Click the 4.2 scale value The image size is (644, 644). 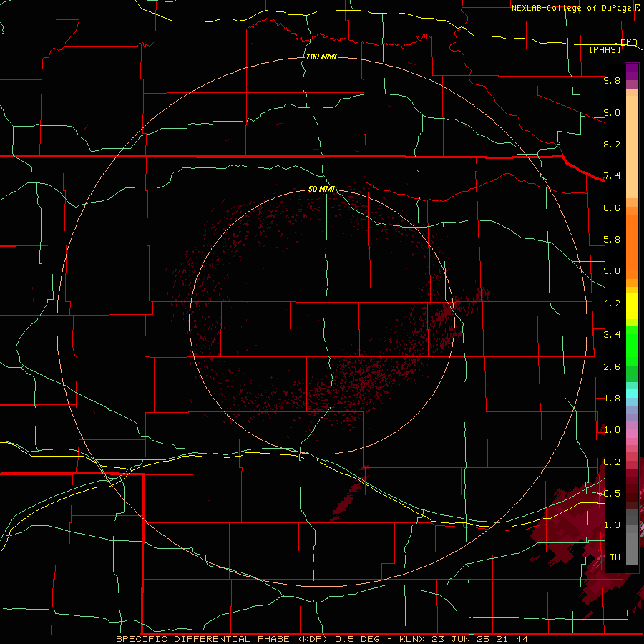pos(612,303)
